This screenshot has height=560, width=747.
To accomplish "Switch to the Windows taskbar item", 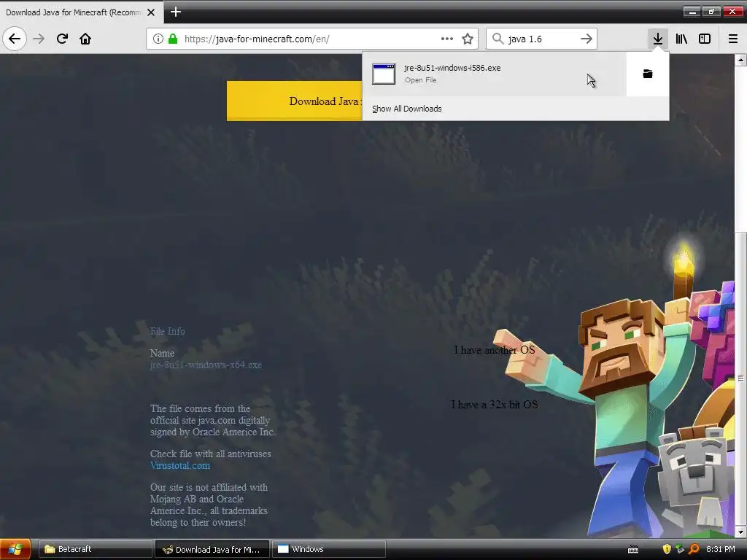I will (x=329, y=549).
